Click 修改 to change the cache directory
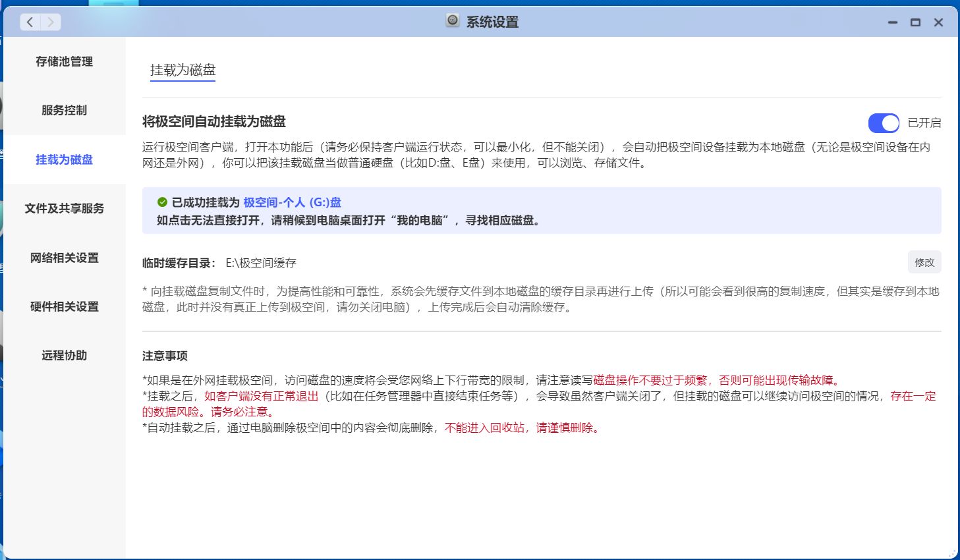 (x=924, y=262)
